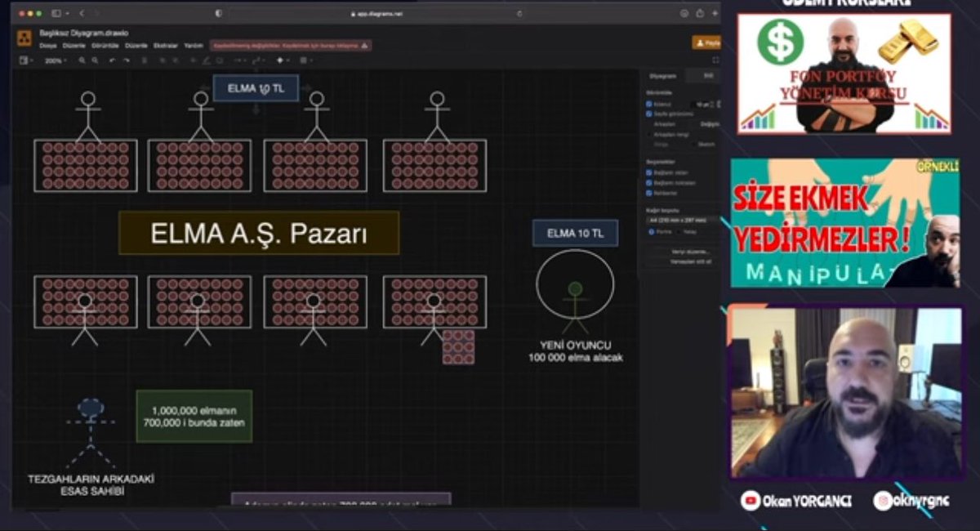Open the 200% zoom dropdown

[x=56, y=60]
